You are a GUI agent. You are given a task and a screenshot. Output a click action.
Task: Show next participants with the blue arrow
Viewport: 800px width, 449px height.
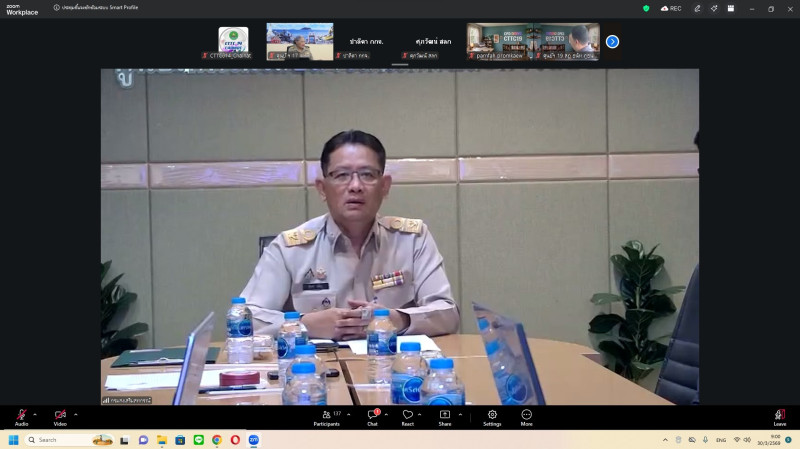coord(612,42)
